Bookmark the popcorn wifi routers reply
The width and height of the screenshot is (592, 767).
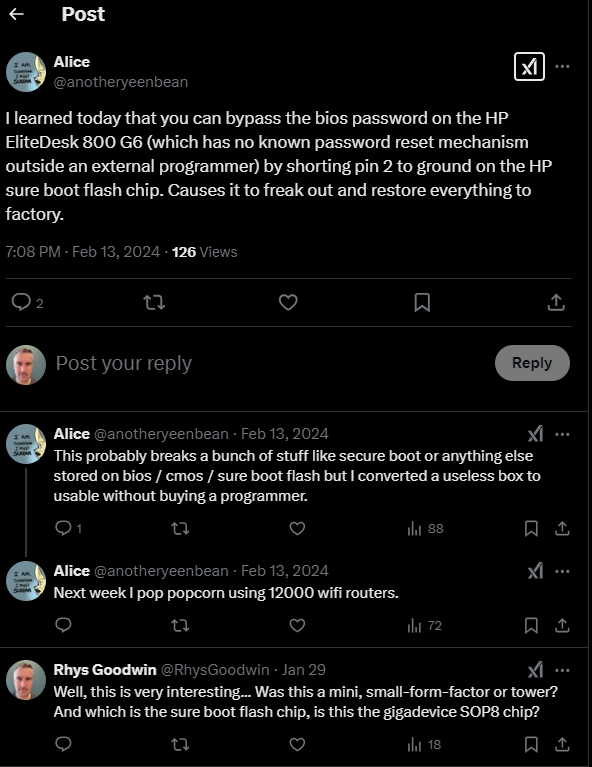tap(531, 625)
